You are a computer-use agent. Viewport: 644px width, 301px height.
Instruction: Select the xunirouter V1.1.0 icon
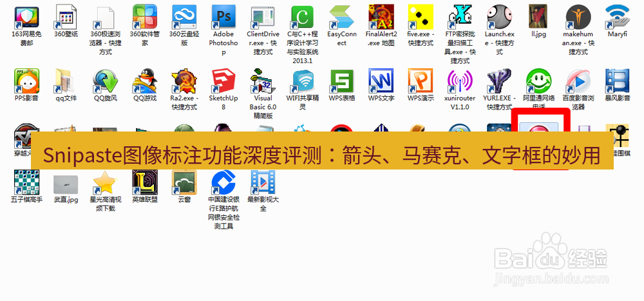coord(460,81)
